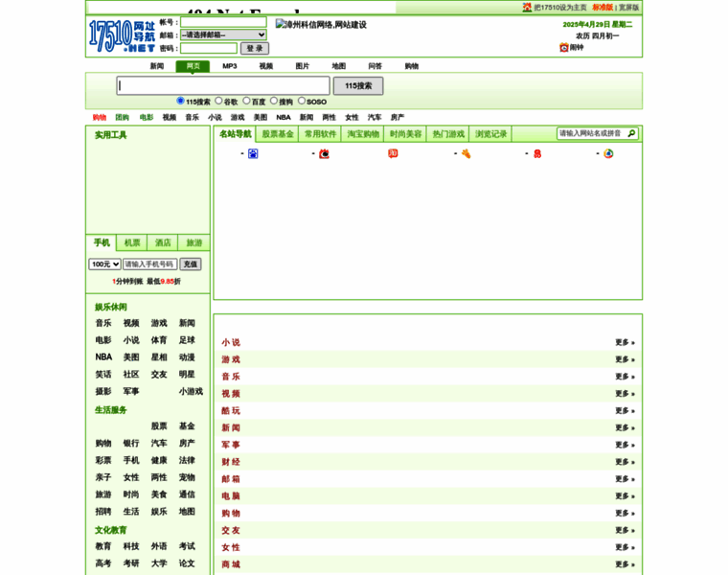Open the 股票 link under 生活服务

click(x=159, y=425)
